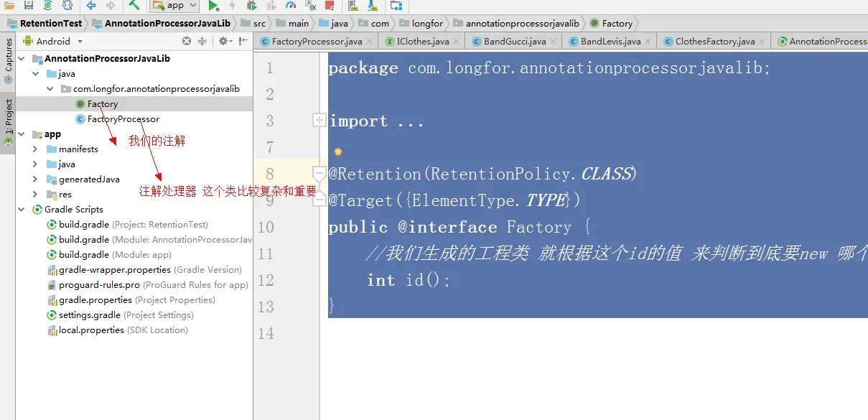Screen dimensions: 868x420
Task: Close the ClothesFactory.java tab
Action: (762, 42)
